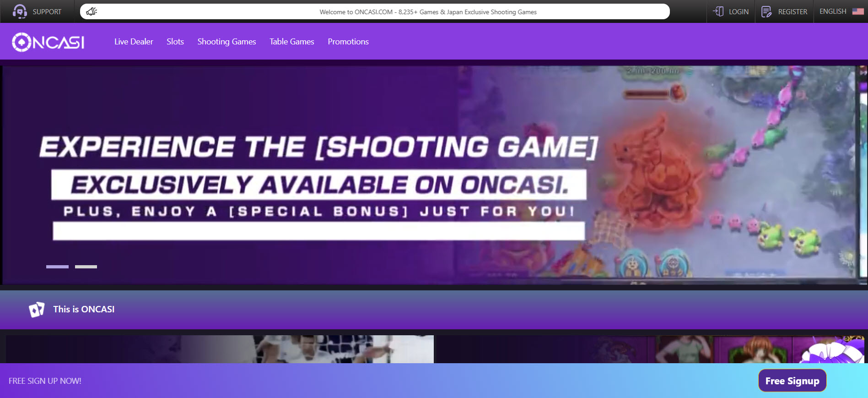
Task: Select the second banner slide indicator
Action: click(x=86, y=267)
